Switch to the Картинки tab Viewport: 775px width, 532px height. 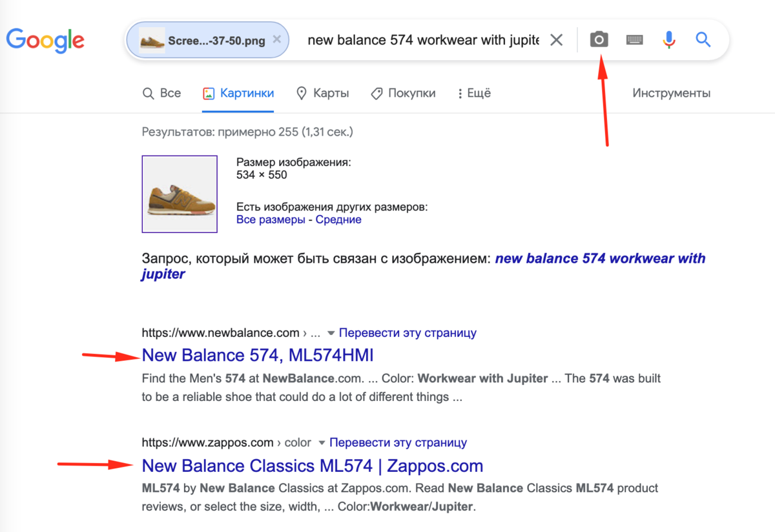238,93
